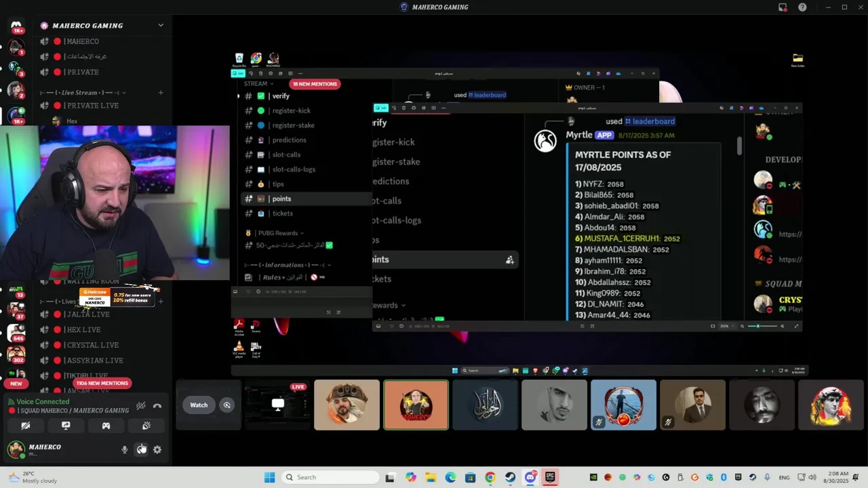Viewport: 868px width, 488px height.
Task: Open the LIVE stream thumbnail tile
Action: (x=277, y=405)
